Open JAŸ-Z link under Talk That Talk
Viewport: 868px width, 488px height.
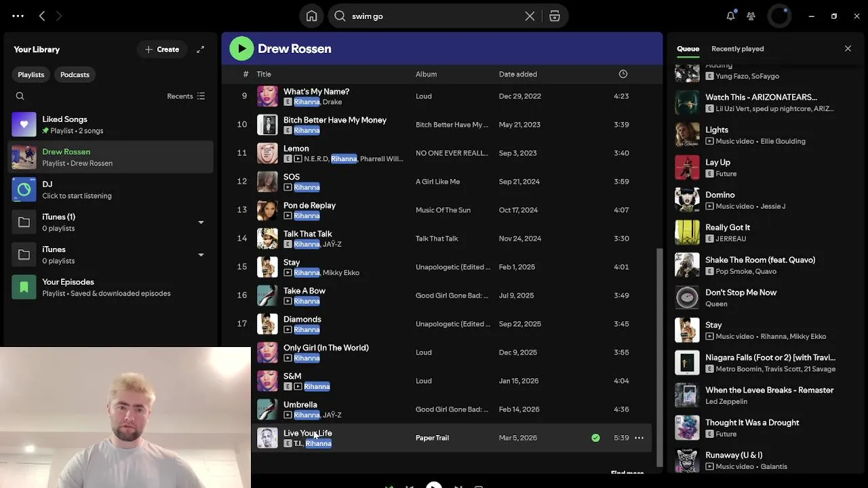(x=332, y=244)
